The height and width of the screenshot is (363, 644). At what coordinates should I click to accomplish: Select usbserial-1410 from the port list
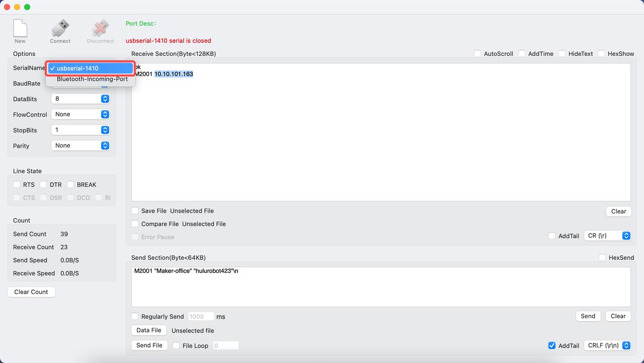click(91, 68)
